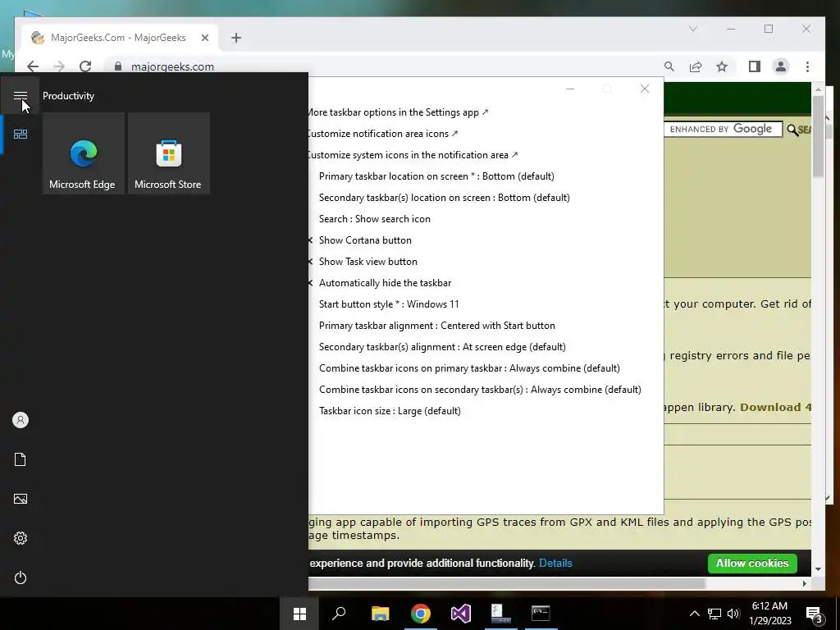This screenshot has width=840, height=630.
Task: Open Chrome tab search chevron
Action: coord(692,29)
